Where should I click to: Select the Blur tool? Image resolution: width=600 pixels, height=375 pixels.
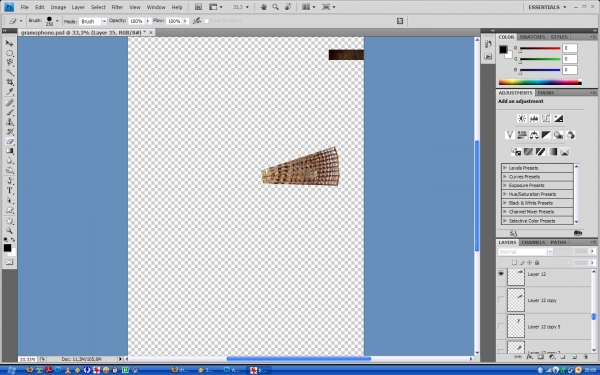click(x=9, y=161)
